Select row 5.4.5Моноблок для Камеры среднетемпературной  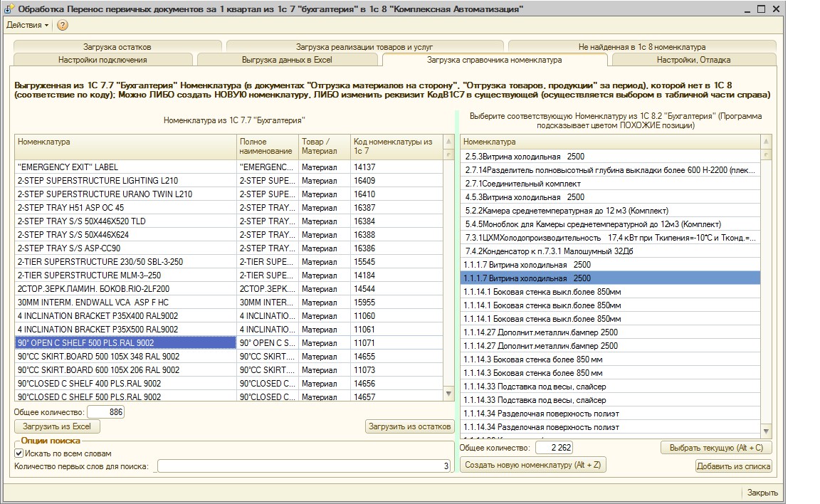pos(610,224)
